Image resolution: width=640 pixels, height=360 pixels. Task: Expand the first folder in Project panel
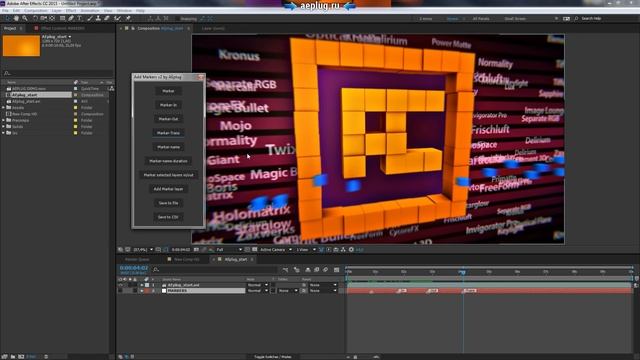(x=4, y=108)
